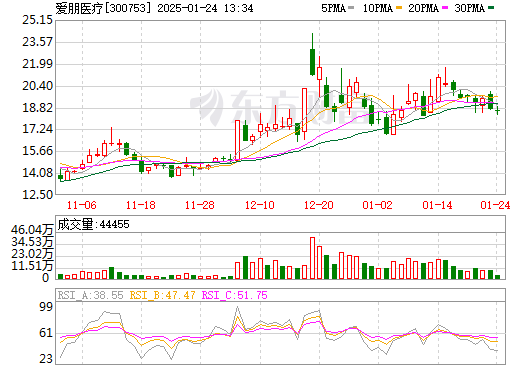Select the 10PMA legend label
Screen dimensions: 520x365
(378, 8)
